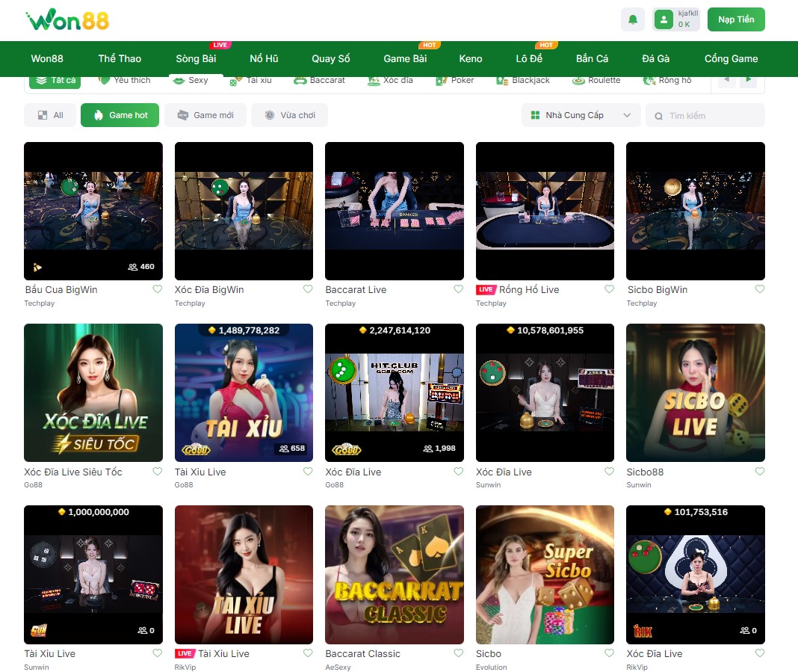Screen dimensions: 798x672
Task: Click the notification bell icon
Action: click(x=632, y=19)
